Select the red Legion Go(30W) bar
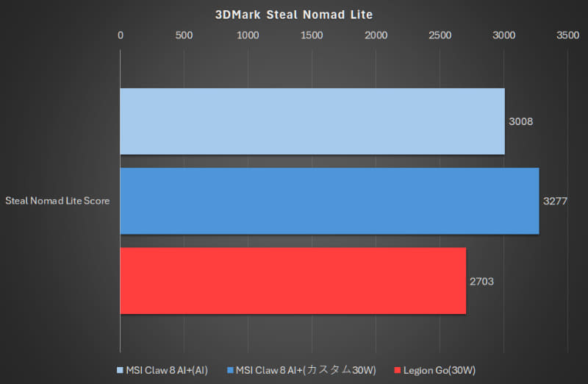Image resolution: width=588 pixels, height=384 pixels. (293, 281)
